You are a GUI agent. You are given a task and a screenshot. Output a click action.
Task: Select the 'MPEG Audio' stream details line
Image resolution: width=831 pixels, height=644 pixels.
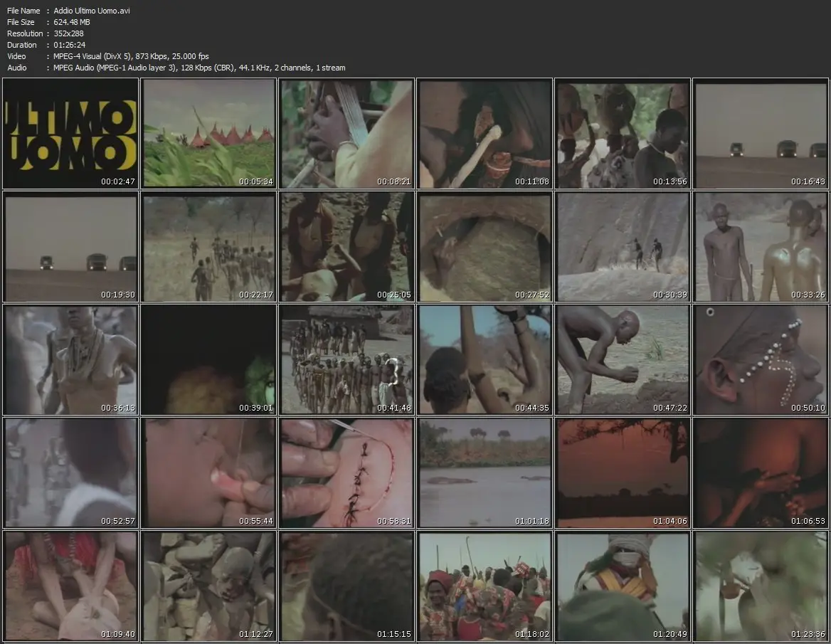(199, 68)
